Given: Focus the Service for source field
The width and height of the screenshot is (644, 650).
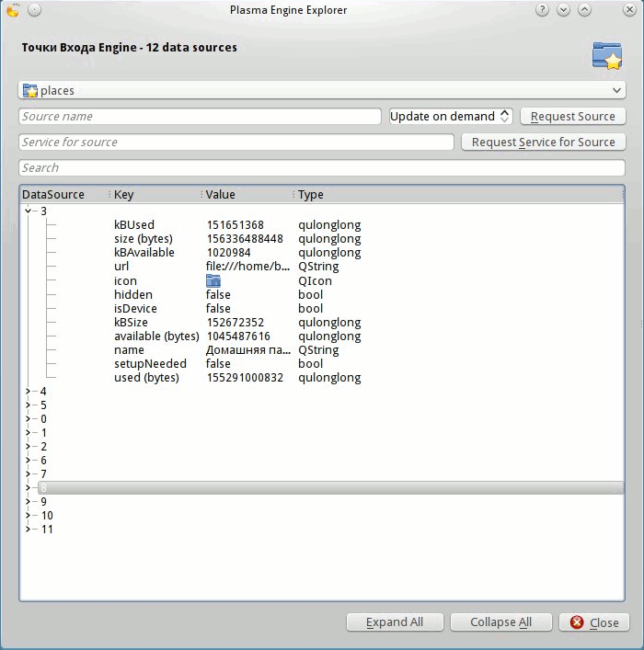Looking at the screenshot, I should click(x=236, y=143).
